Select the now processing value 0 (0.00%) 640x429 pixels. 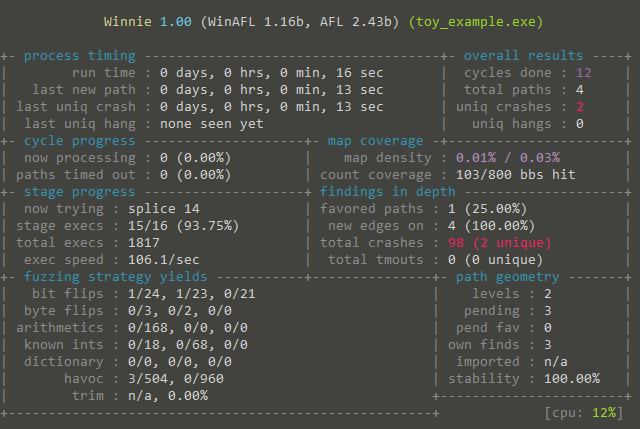point(196,158)
